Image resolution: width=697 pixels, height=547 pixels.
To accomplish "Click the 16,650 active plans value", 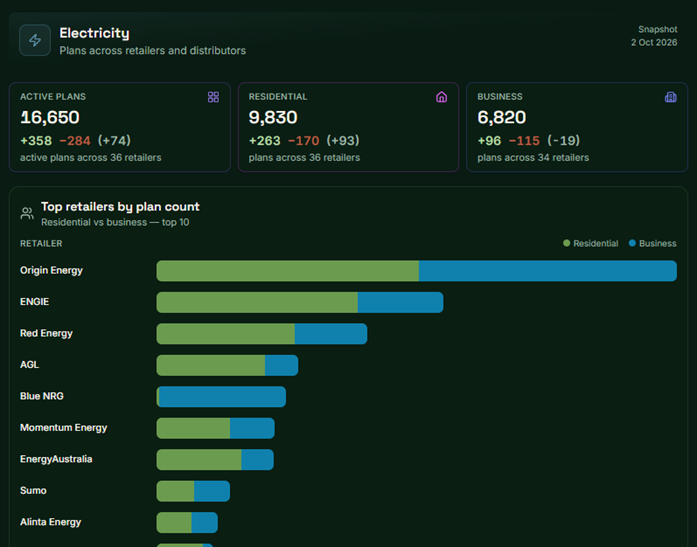I will pos(50,117).
